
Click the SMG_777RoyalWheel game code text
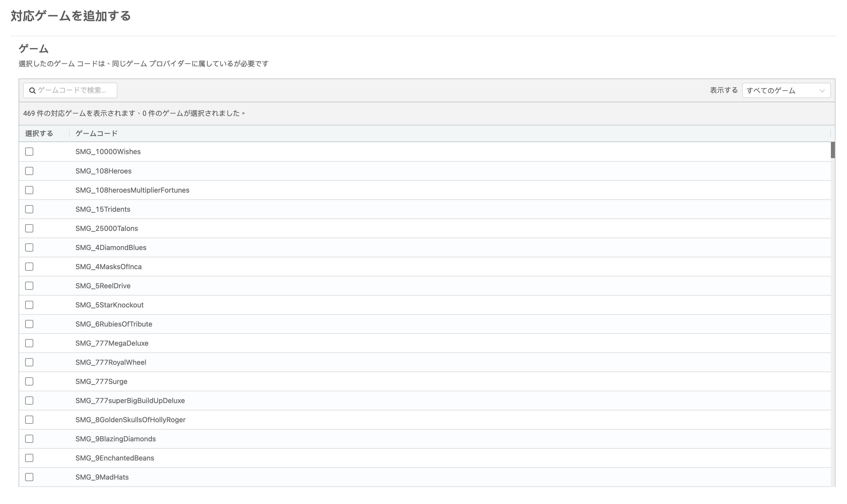pos(111,362)
